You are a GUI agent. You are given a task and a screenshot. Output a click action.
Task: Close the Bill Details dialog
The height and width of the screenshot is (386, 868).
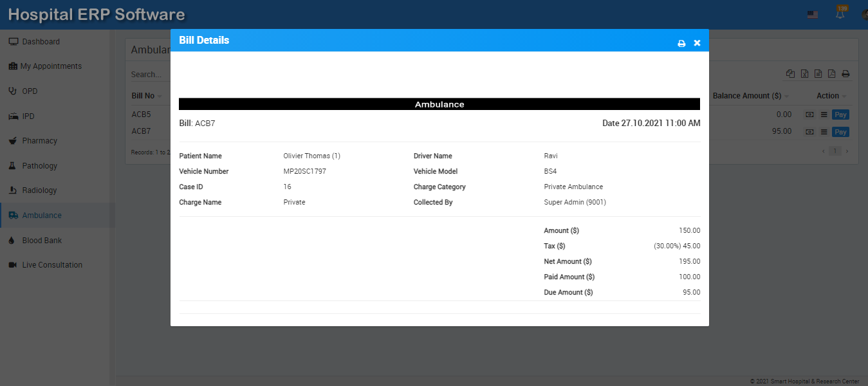click(697, 43)
